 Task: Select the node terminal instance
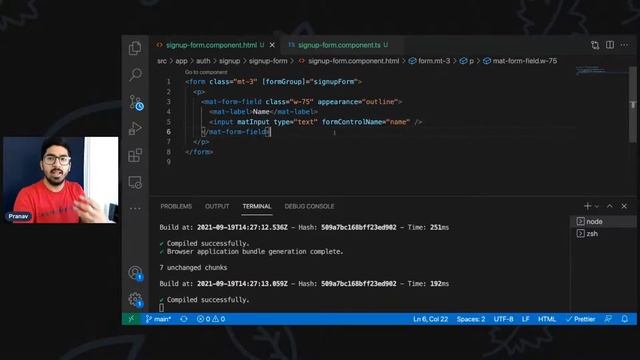point(603,222)
